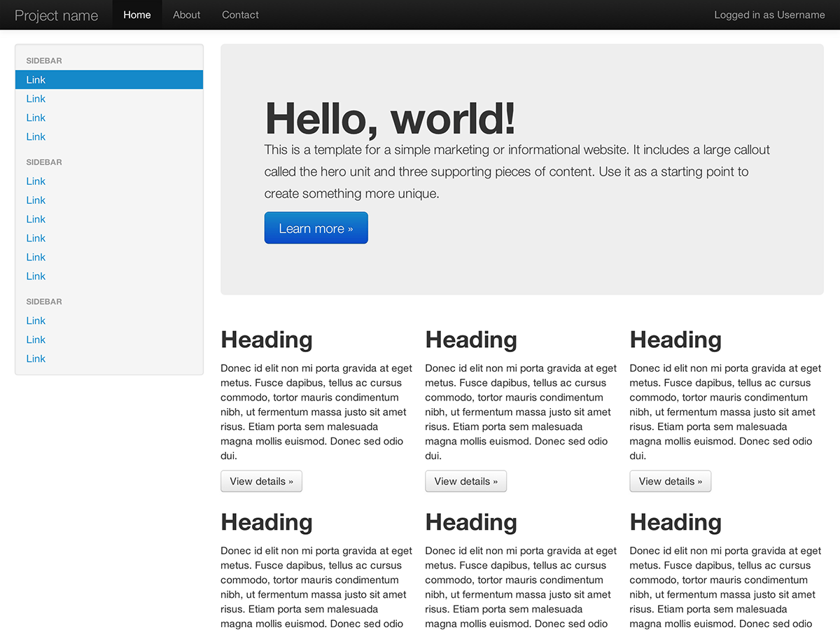Click View details under the rightmost top Heading
This screenshot has height=630, width=840.
point(670,481)
